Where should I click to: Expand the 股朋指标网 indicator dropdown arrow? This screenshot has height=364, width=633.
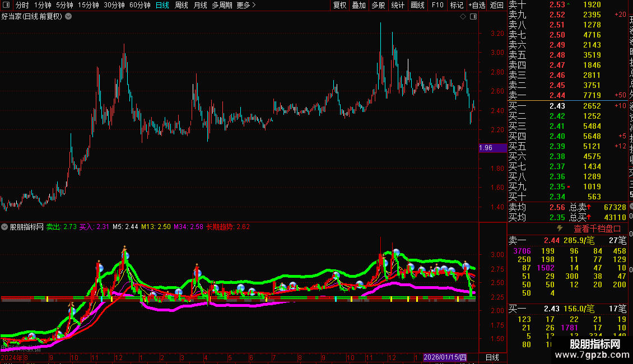4,227
